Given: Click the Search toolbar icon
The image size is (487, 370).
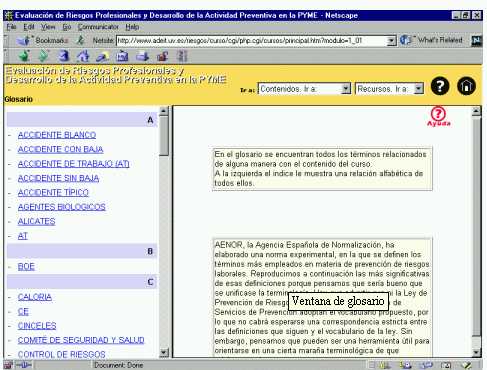Looking at the screenshot, I should 102,56.
